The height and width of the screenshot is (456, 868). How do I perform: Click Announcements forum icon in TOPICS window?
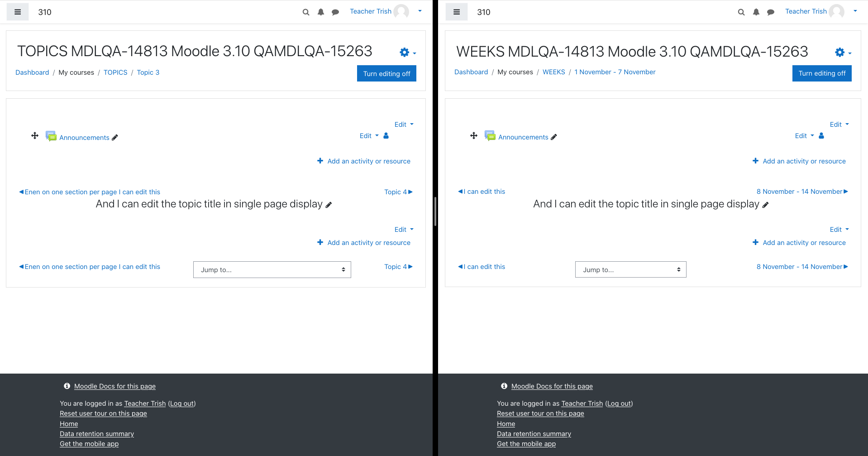51,136
